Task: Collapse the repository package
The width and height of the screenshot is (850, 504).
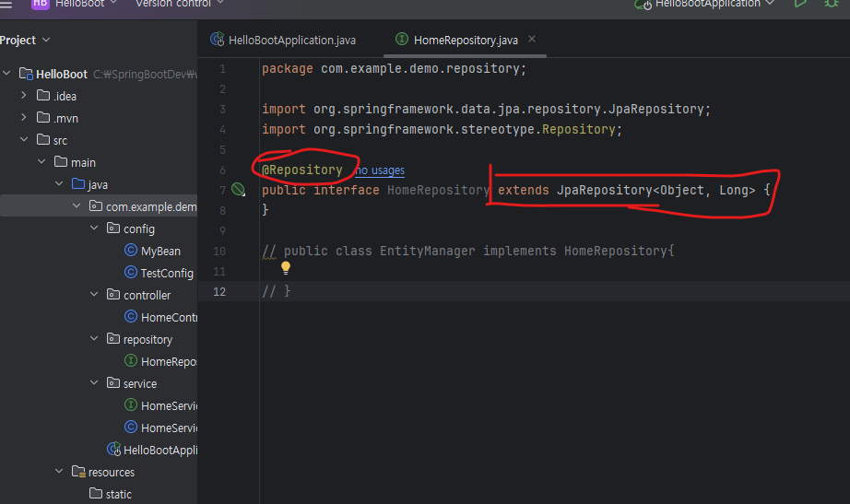Action: [94, 339]
